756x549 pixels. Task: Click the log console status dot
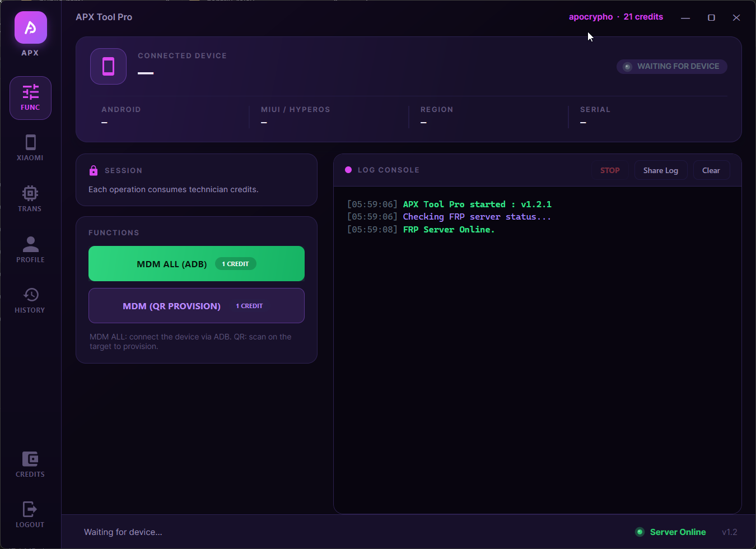[348, 170]
